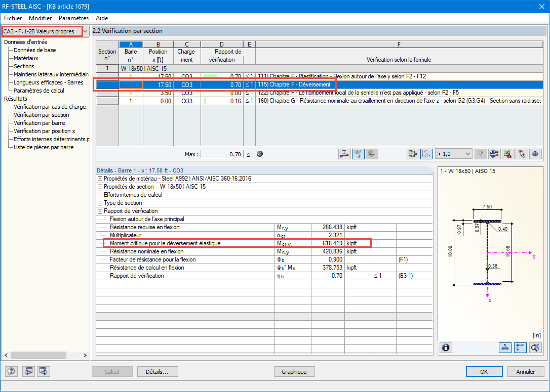Open Liste de pièces par barre
The height and width of the screenshot is (392, 550).
(44, 147)
